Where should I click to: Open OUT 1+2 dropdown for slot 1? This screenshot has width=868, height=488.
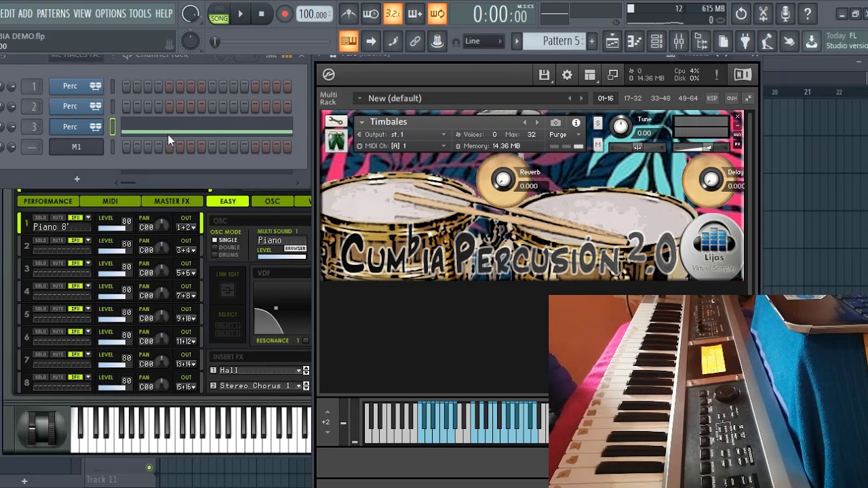(186, 227)
